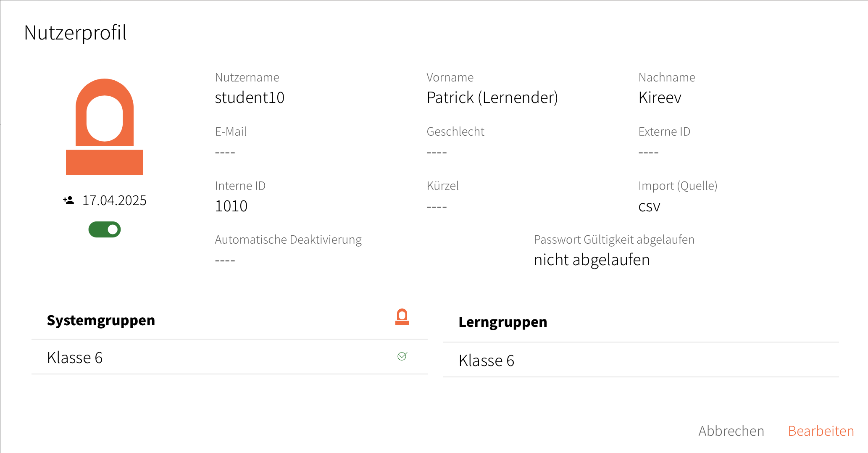Toggle the green account active switch
Viewport: 868px width, 453px height.
point(105,229)
